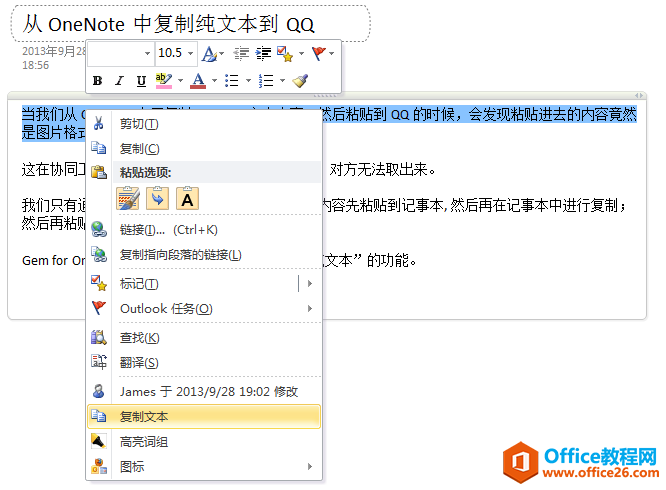The image size is (666, 490).
Task: Choose 复制(C) from context menu
Action: (204, 149)
